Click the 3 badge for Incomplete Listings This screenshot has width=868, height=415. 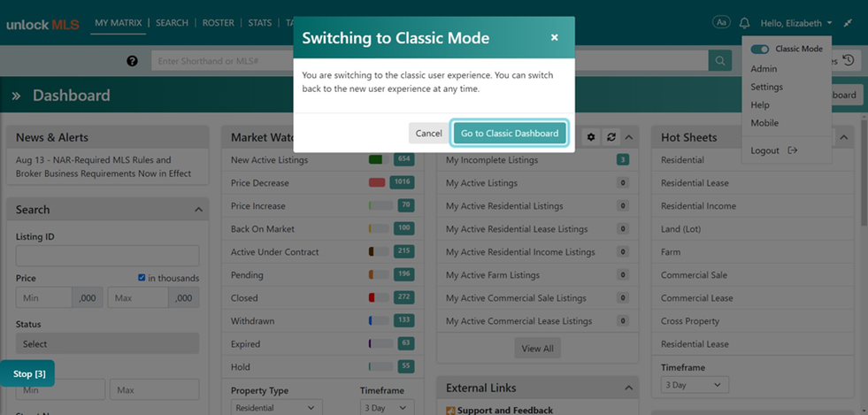(623, 160)
